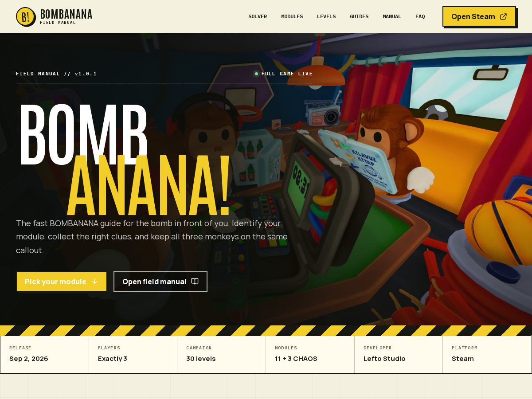This screenshot has width=532, height=399.
Task: Click the hero description paragraph
Action: [x=152, y=237]
